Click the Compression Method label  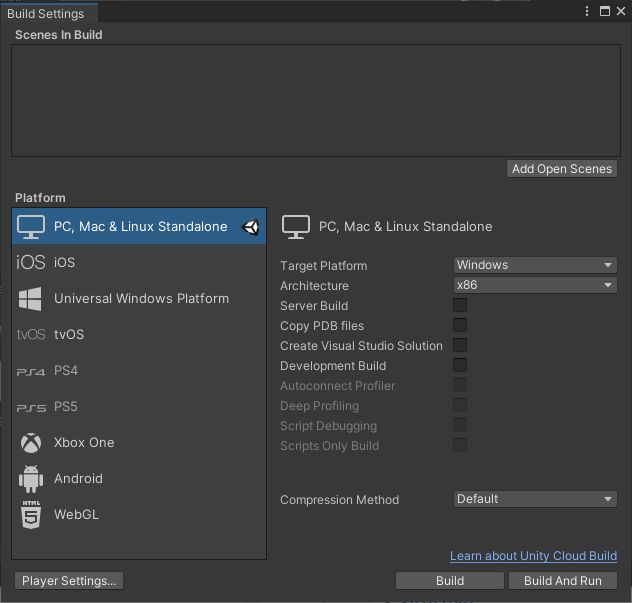click(x=339, y=500)
